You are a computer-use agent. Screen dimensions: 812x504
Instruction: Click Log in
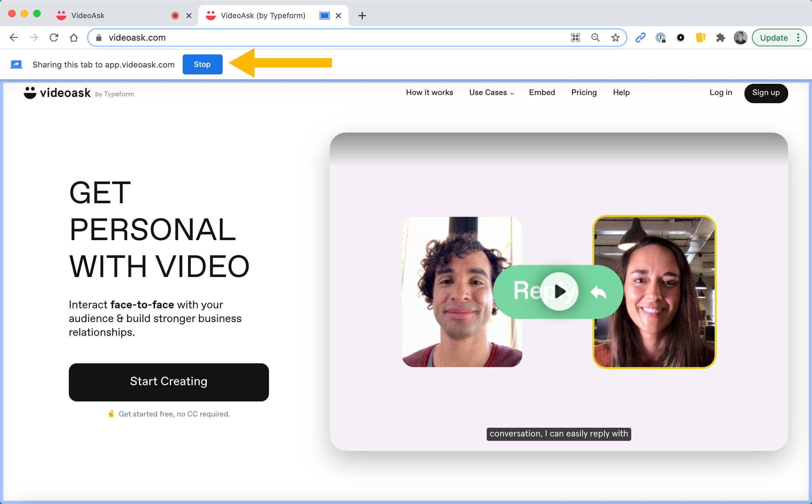click(721, 92)
